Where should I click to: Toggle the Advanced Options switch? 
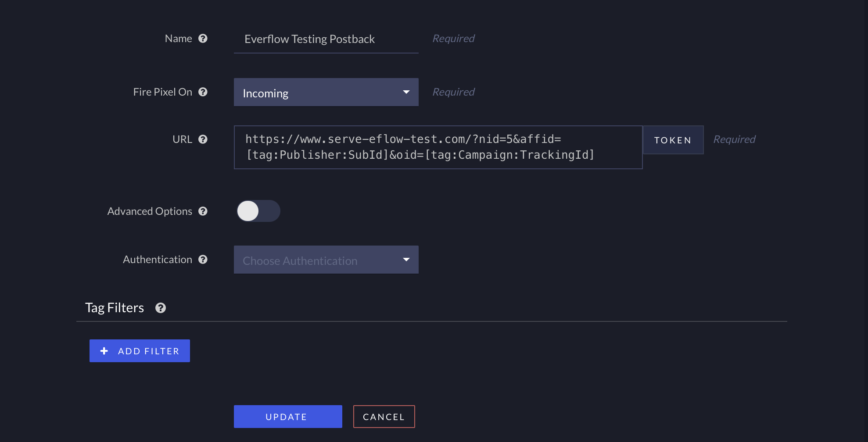pyautogui.click(x=258, y=211)
